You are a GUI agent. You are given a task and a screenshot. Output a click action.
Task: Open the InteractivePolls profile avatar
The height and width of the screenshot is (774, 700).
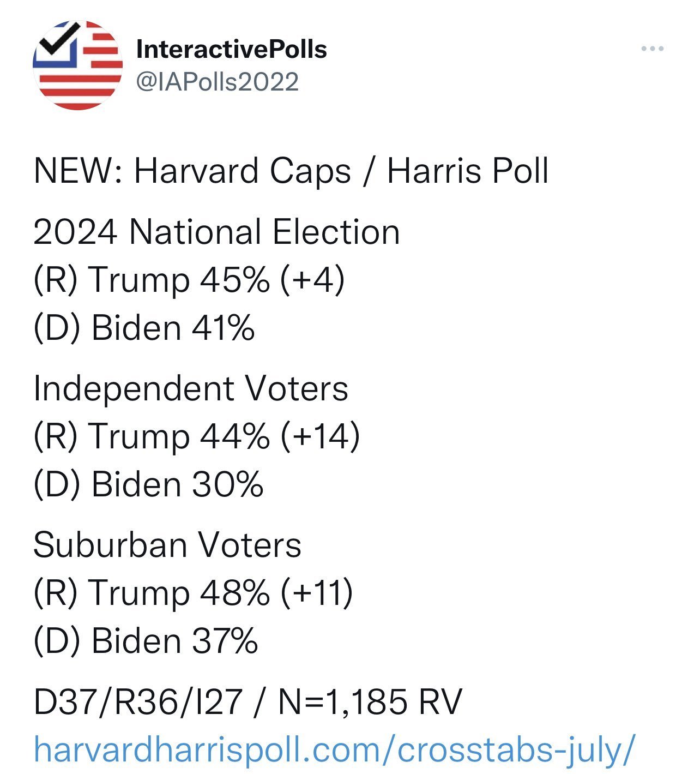tap(77, 65)
